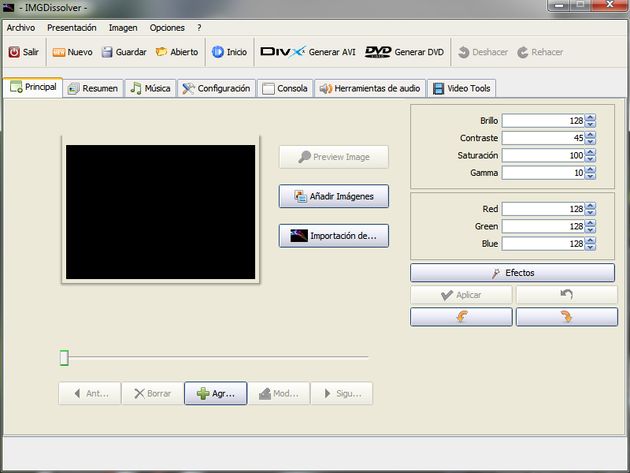The height and width of the screenshot is (473, 630).
Task: Generate AVI with the DivX button
Action: (308, 52)
